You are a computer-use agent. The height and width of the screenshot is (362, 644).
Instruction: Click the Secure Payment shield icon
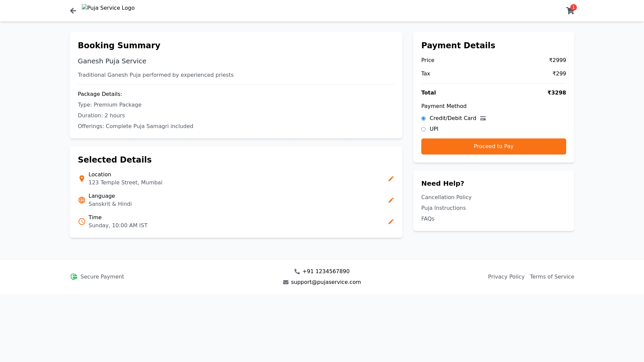click(74, 277)
